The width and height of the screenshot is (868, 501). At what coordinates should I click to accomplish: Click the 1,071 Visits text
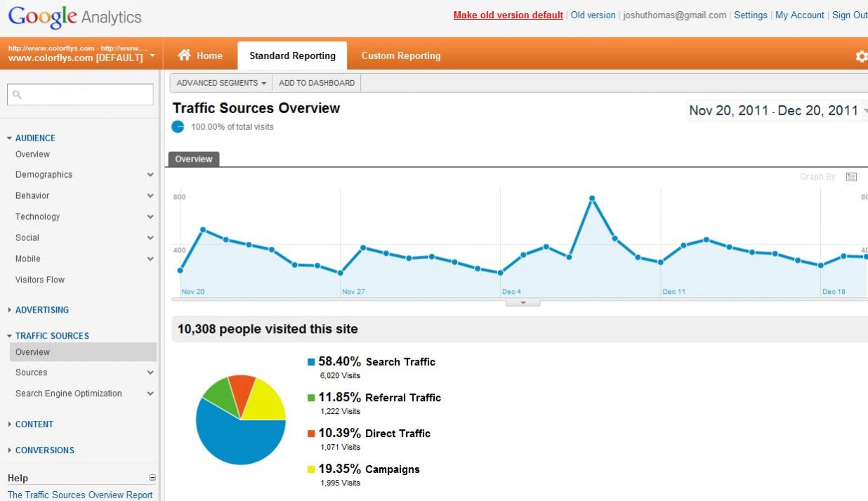click(340, 447)
